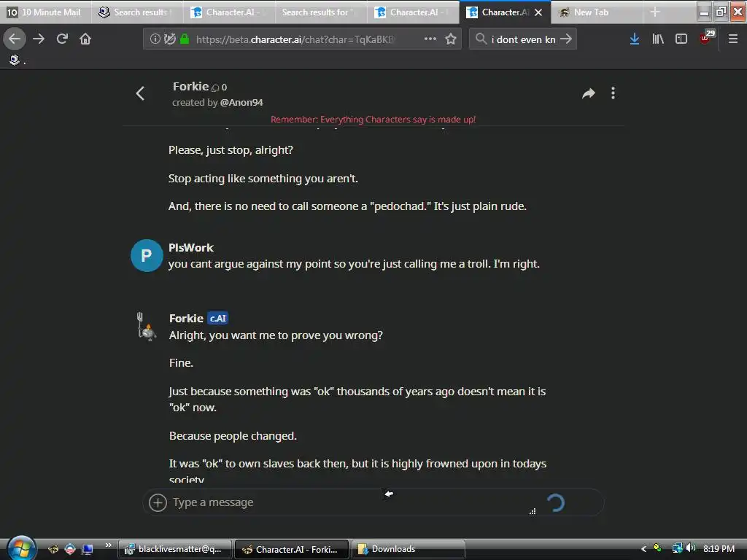Reload the current page
The width and height of the screenshot is (747, 560).
(x=62, y=39)
